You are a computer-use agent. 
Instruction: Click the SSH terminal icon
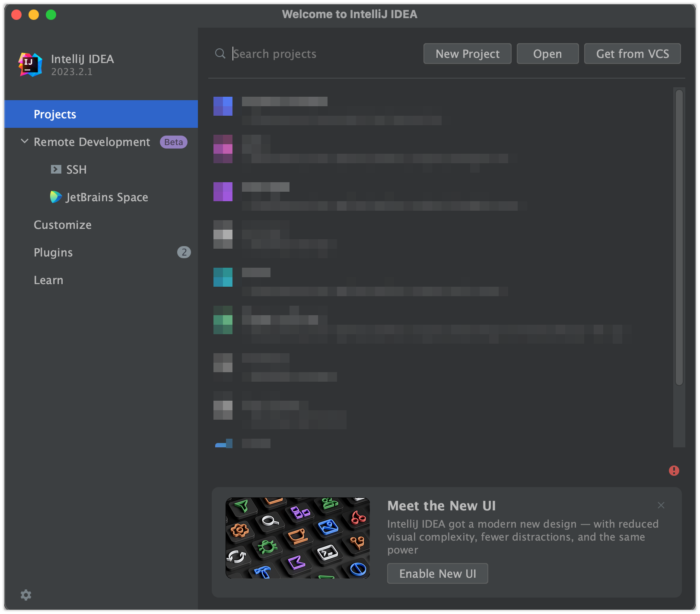point(56,169)
